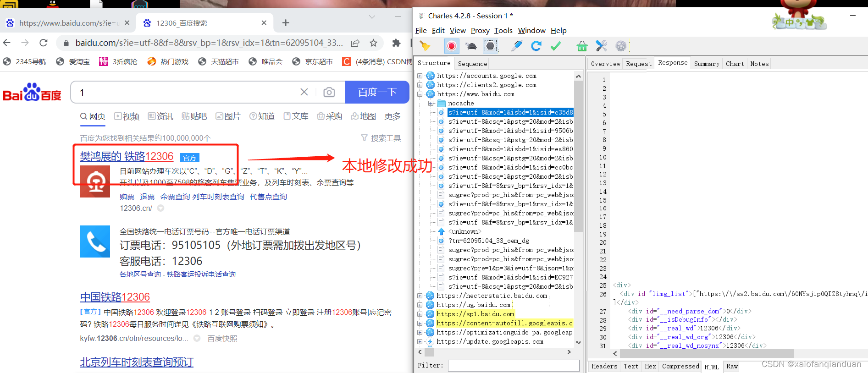Expand the content-autofill.googleapis node
868x373 pixels.
coord(420,323)
